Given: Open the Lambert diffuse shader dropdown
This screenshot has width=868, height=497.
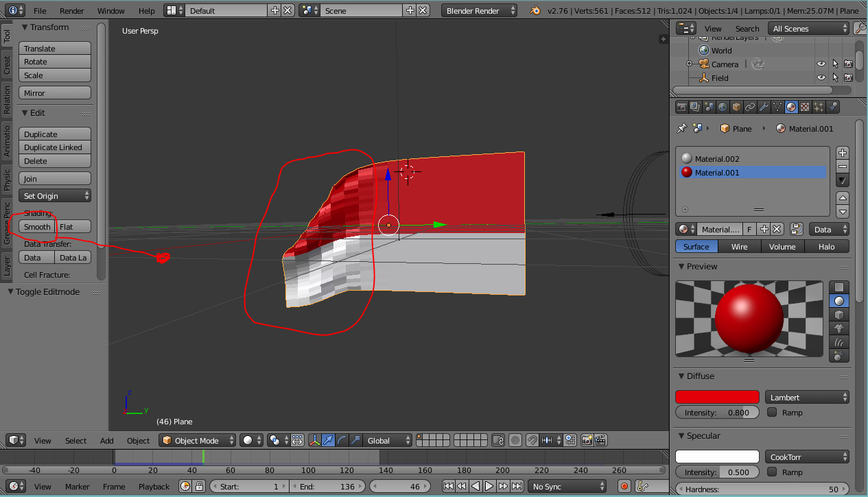Looking at the screenshot, I should 807,397.
